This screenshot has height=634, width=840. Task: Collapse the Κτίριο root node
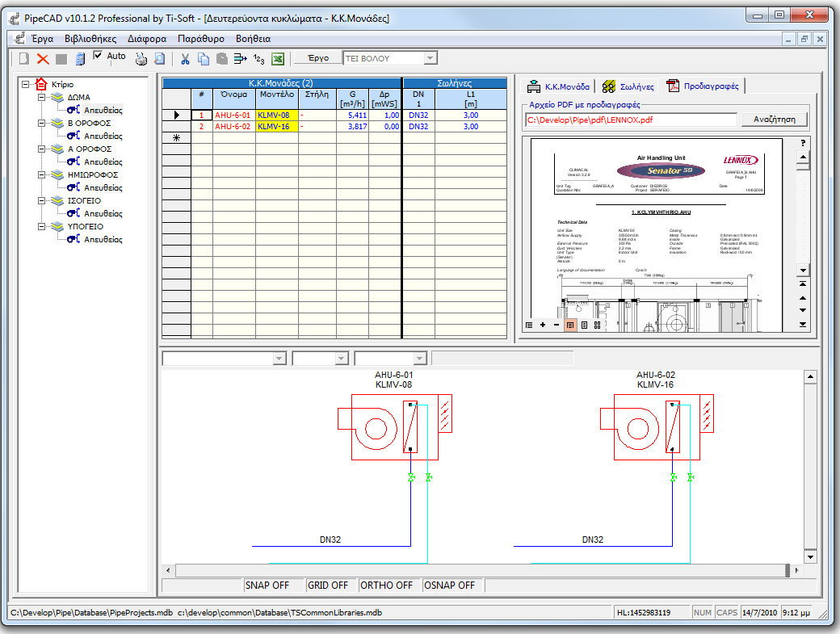point(24,83)
